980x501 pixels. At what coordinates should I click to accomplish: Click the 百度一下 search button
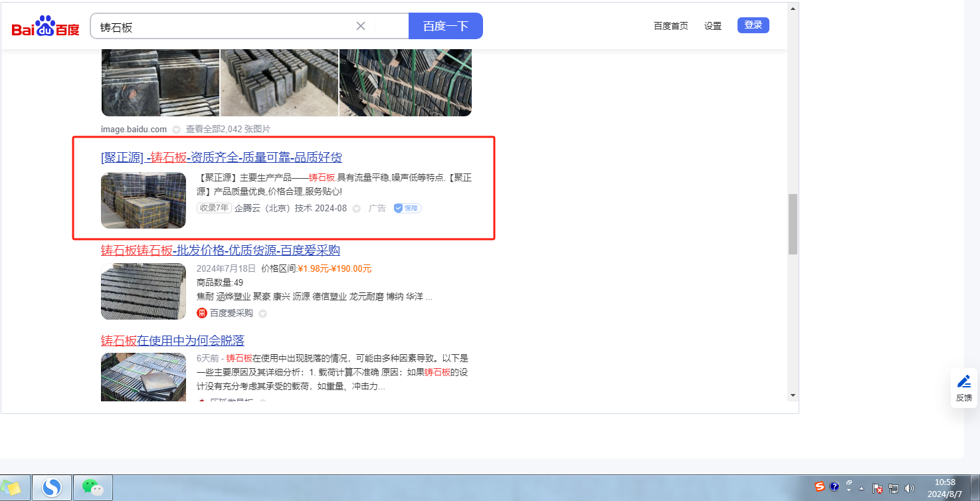(x=446, y=26)
